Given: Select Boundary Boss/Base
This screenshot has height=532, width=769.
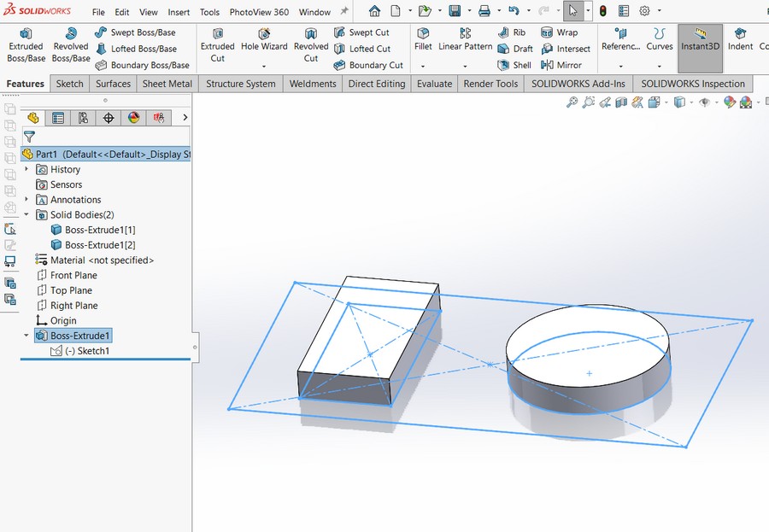Looking at the screenshot, I should [x=142, y=65].
